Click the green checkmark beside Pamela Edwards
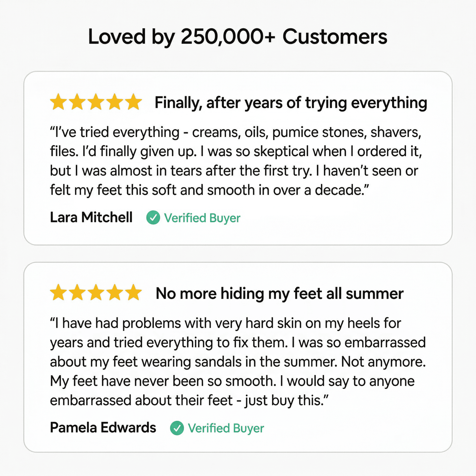Screen dimensions: 476x476 pos(177,428)
